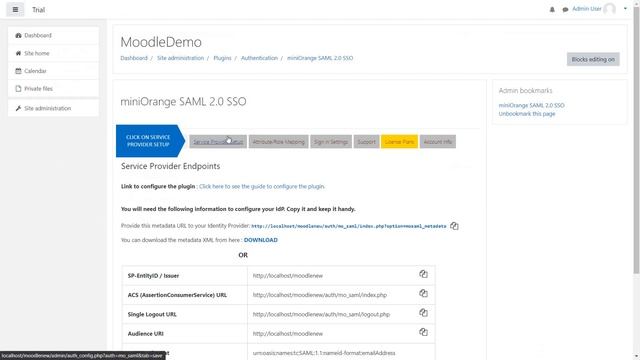Select the NameID format emailAddress value
The image size is (640, 360).
(324, 353)
